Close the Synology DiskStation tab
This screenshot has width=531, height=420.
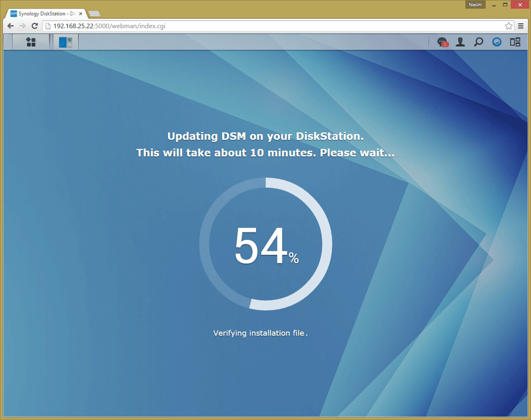[x=81, y=13]
